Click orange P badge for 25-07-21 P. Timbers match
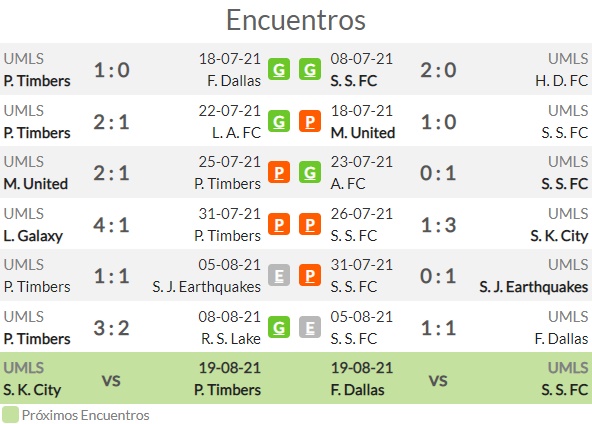The height and width of the screenshot is (424, 592). coord(279,173)
